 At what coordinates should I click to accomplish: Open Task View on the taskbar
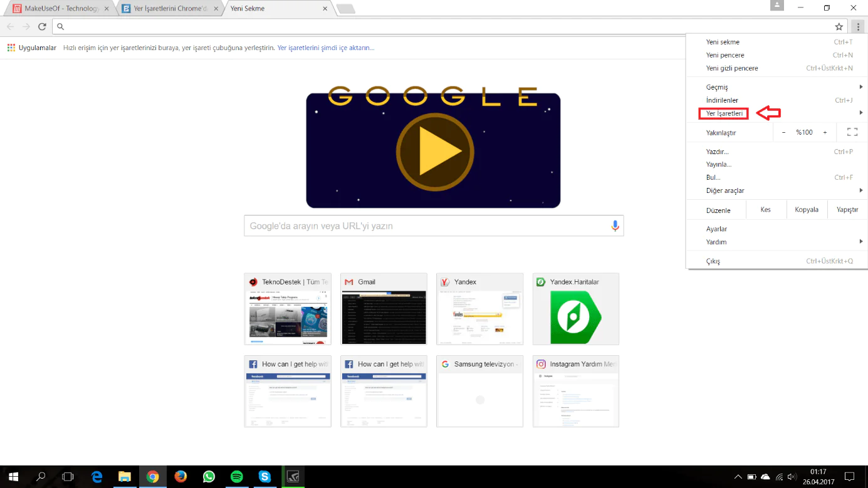[68, 477]
